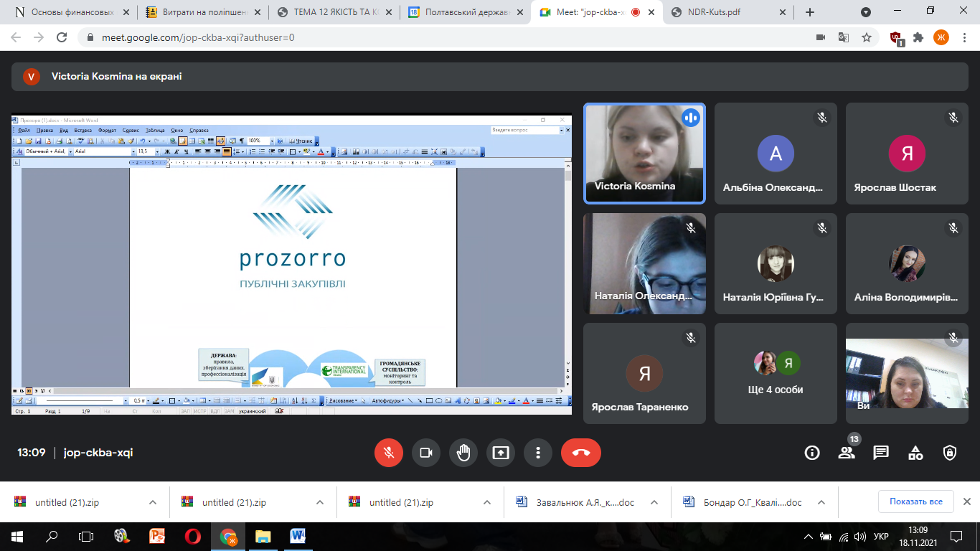
Task: Click the speaking indicator on Victoria Kosmina tile
Action: point(691,118)
